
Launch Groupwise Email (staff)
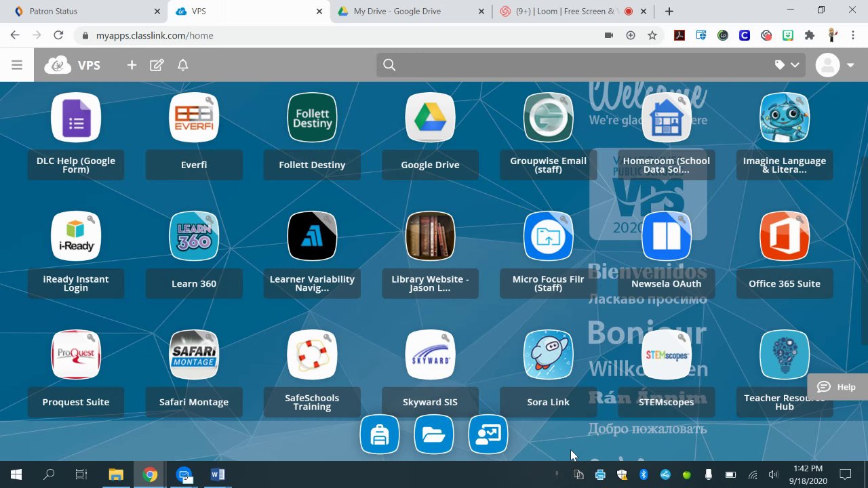coord(548,117)
